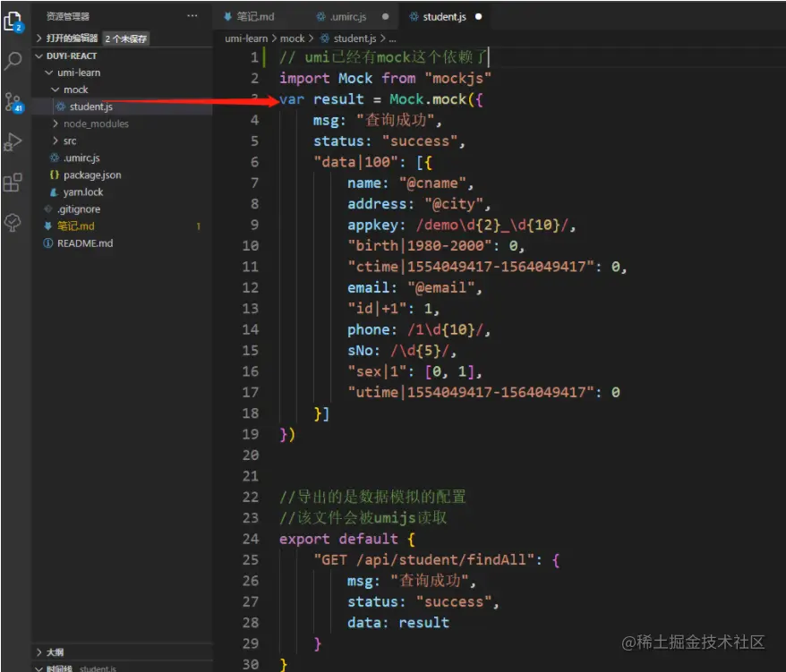Click line number 6 in the gutter
The image size is (786, 672).
pos(254,162)
